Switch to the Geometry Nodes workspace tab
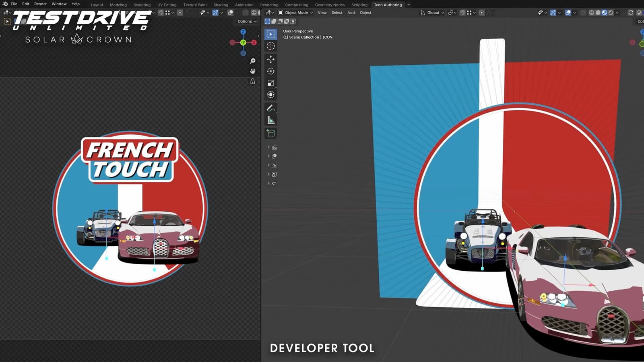Screen dimensions: 644x362 point(330,5)
